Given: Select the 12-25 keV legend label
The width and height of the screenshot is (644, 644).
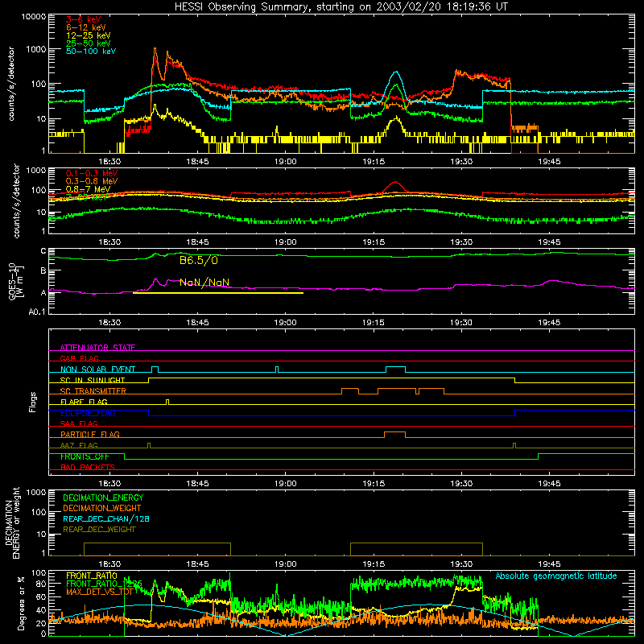Looking at the screenshot, I should [89, 35].
